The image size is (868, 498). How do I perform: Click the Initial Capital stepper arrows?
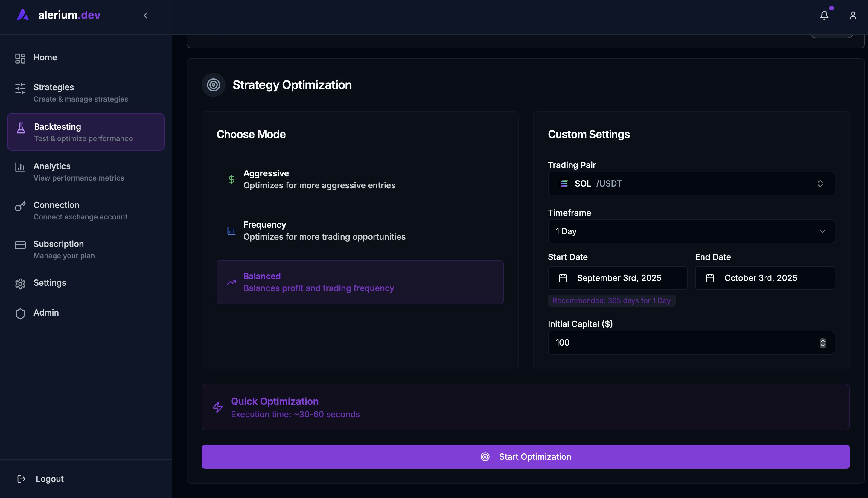tap(823, 343)
